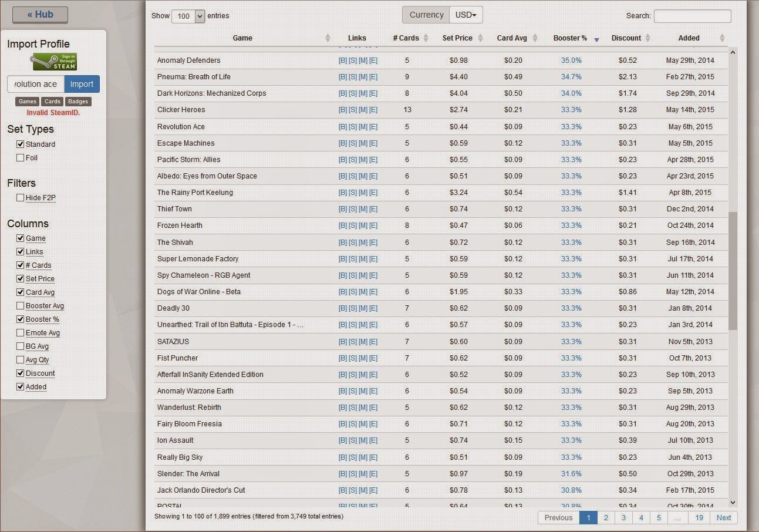
Task: Click scrollbar down arrow in table
Action: coord(732,502)
